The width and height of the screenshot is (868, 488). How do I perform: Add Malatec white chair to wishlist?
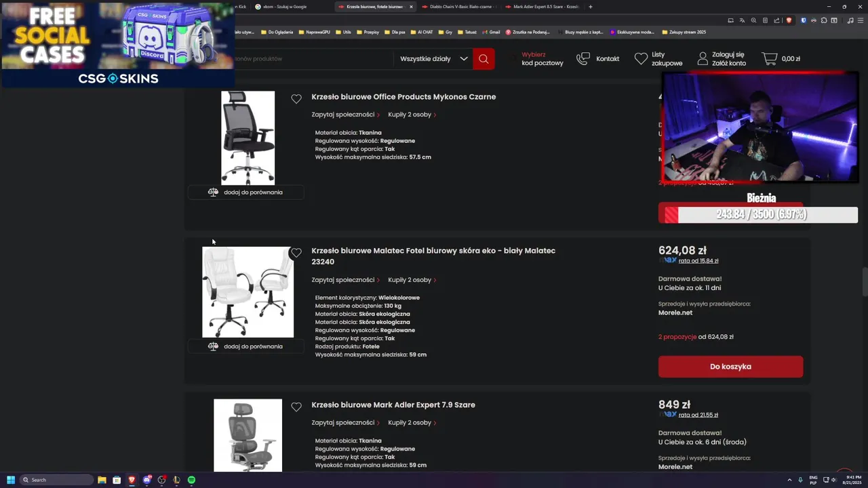tap(296, 253)
